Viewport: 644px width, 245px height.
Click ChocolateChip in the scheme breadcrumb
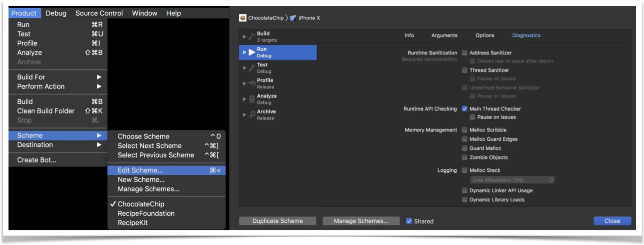[266, 18]
